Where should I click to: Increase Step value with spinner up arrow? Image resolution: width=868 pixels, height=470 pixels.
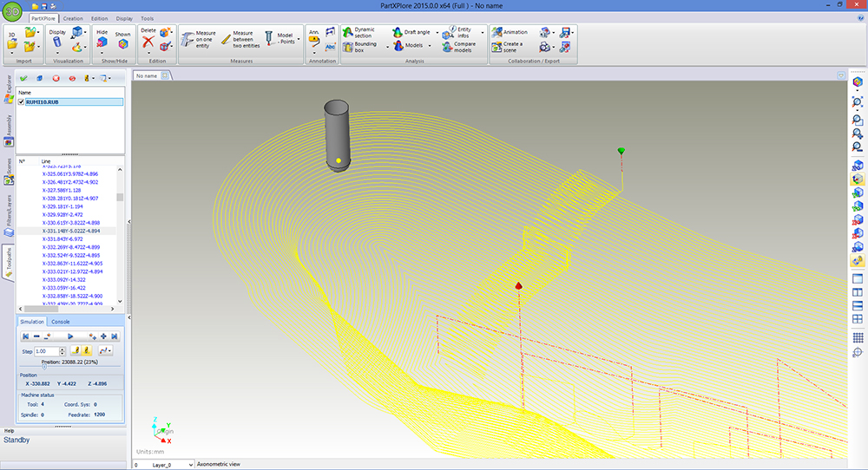[x=62, y=349]
